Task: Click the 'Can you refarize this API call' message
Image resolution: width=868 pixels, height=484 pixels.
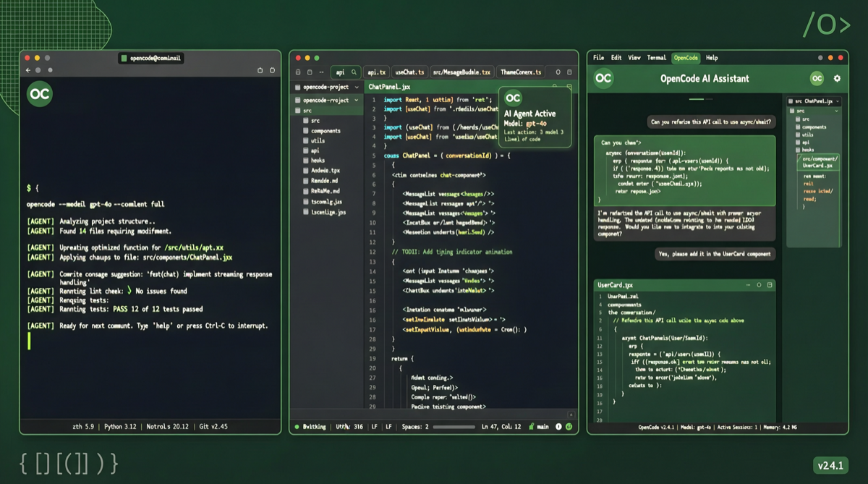Action: (711, 122)
